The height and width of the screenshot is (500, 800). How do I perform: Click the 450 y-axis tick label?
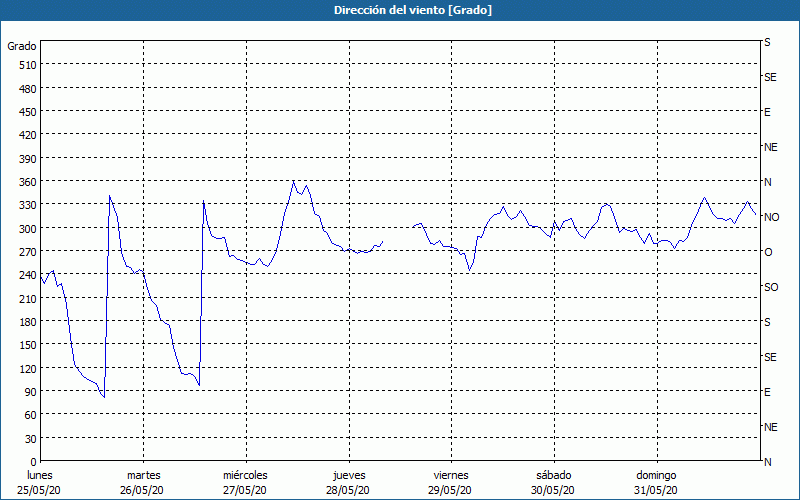click(28, 112)
